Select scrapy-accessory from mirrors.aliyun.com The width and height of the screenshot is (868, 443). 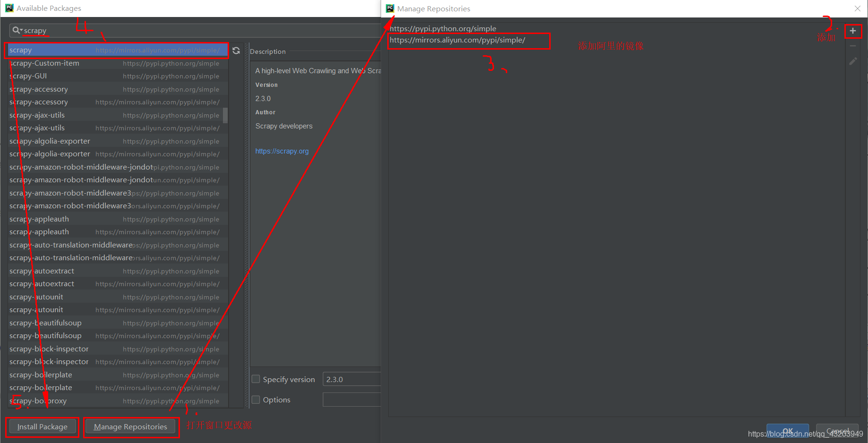(x=118, y=102)
